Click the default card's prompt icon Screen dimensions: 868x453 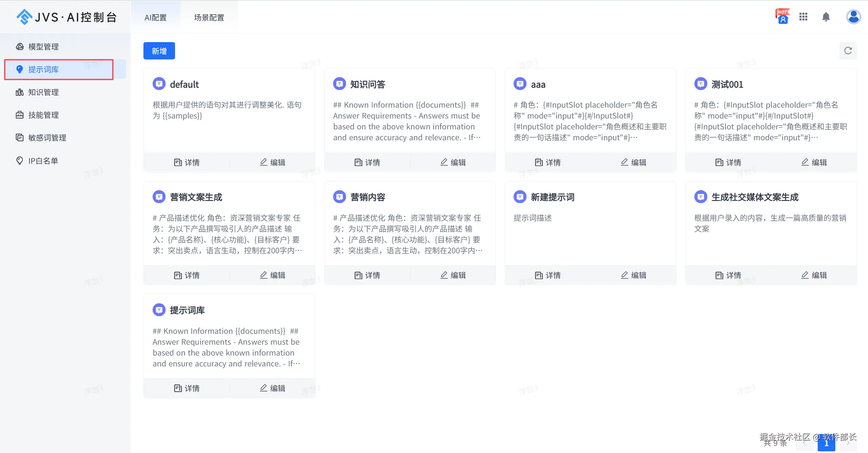(159, 84)
